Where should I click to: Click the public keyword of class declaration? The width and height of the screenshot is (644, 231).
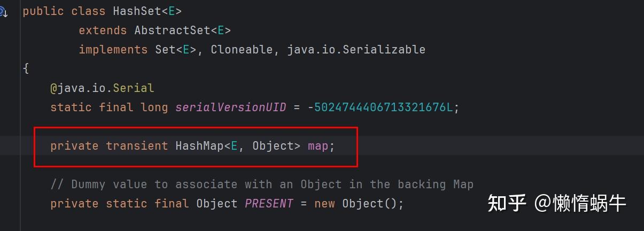[x=43, y=11]
